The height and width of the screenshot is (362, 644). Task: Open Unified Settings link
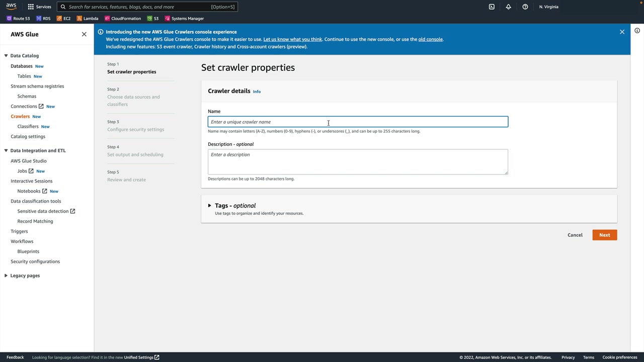pyautogui.click(x=141, y=357)
